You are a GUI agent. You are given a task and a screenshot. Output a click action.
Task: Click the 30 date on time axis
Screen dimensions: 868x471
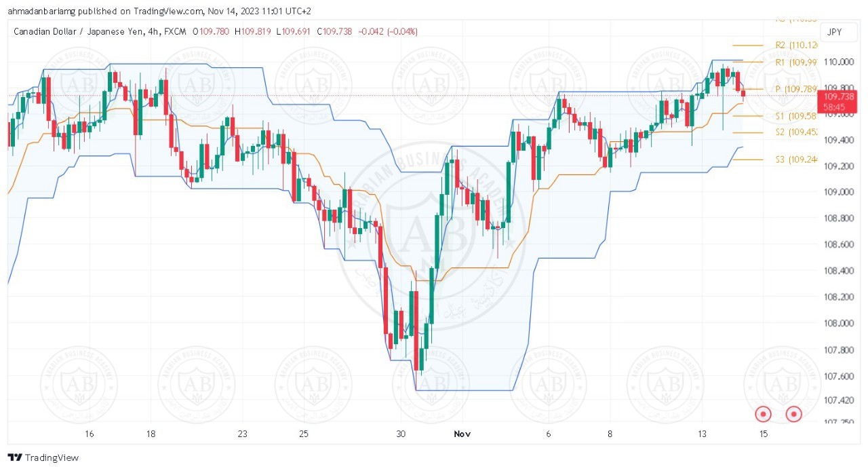[x=401, y=434]
